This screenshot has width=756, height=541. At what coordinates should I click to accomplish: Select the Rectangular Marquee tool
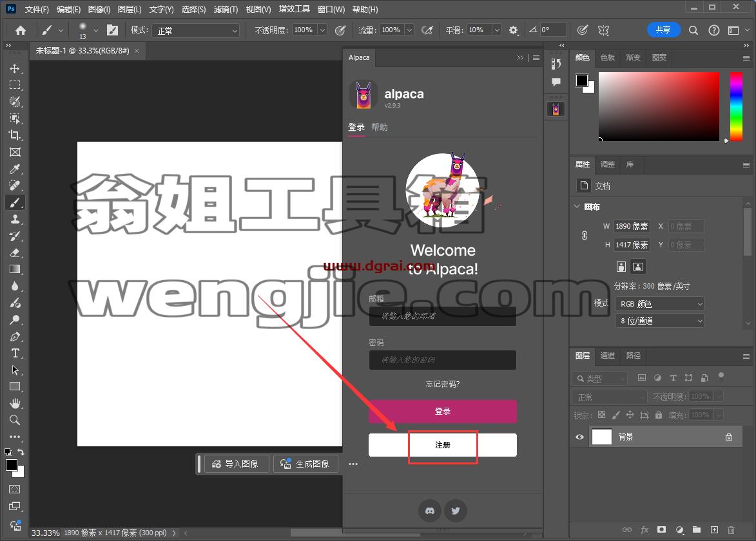(14, 85)
